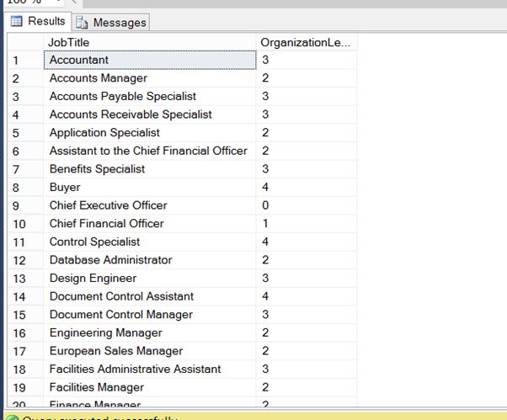Click the JobTitle column header
The width and height of the screenshot is (507, 420).
(150, 42)
